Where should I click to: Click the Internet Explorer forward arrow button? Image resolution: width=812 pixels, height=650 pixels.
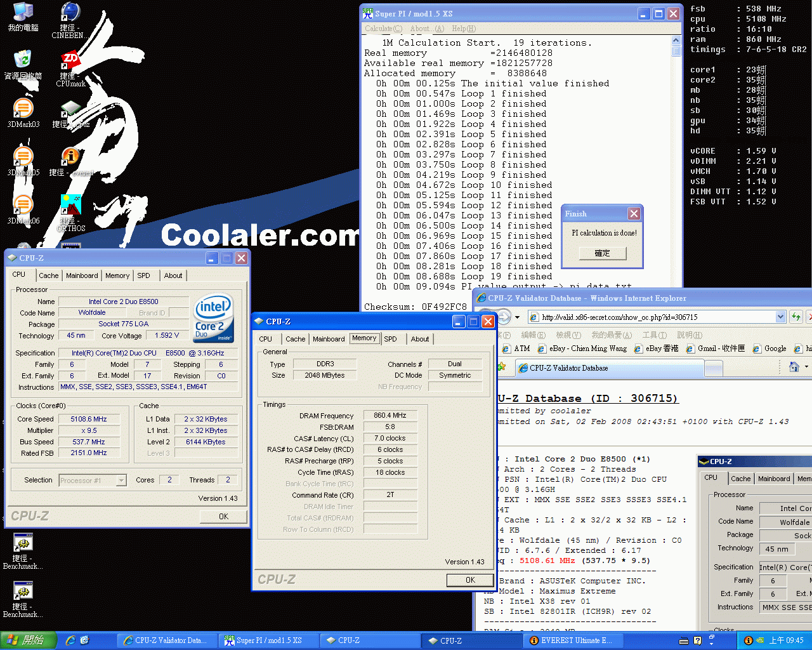pyautogui.click(x=504, y=316)
